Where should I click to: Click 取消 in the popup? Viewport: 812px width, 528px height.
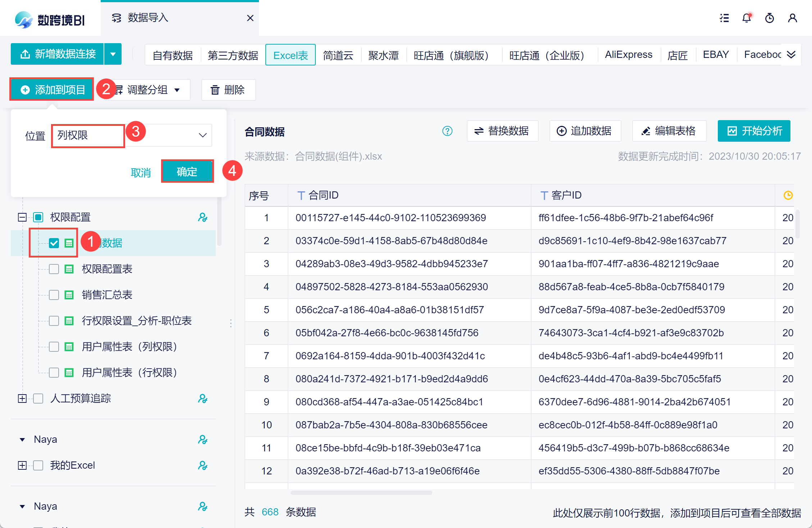pyautogui.click(x=141, y=173)
